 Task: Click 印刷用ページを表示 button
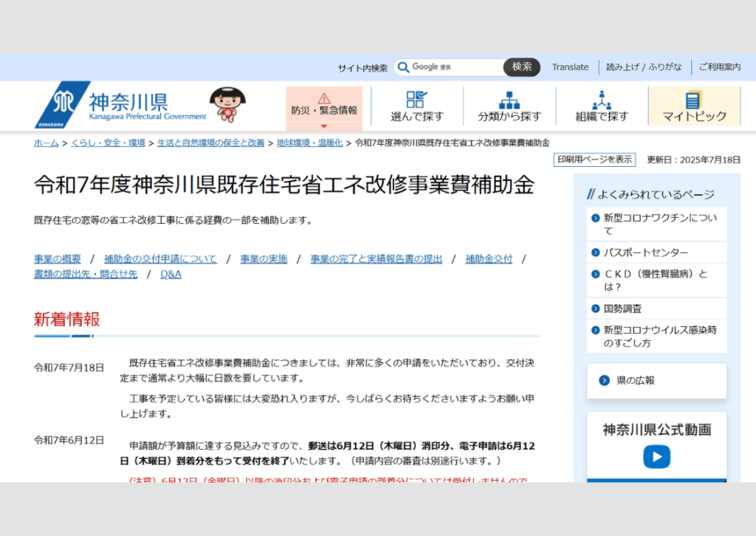594,159
